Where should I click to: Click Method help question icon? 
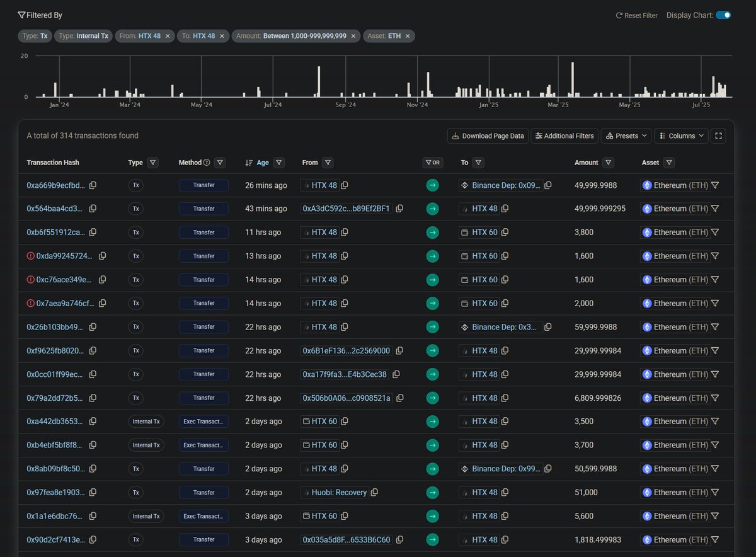tap(207, 163)
